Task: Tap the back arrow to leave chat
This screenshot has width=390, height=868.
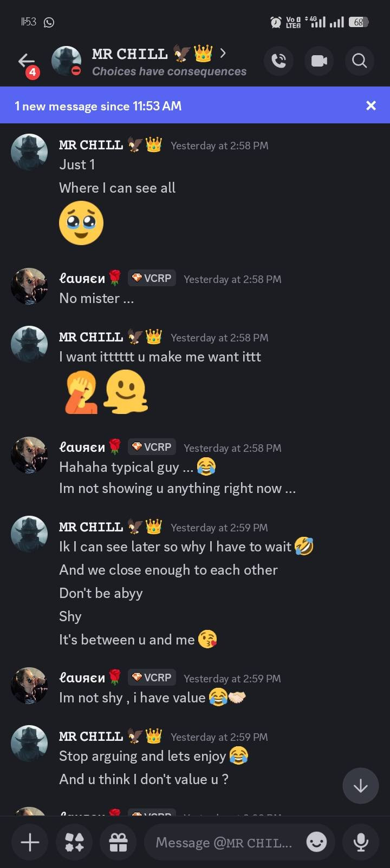Action: [x=25, y=61]
